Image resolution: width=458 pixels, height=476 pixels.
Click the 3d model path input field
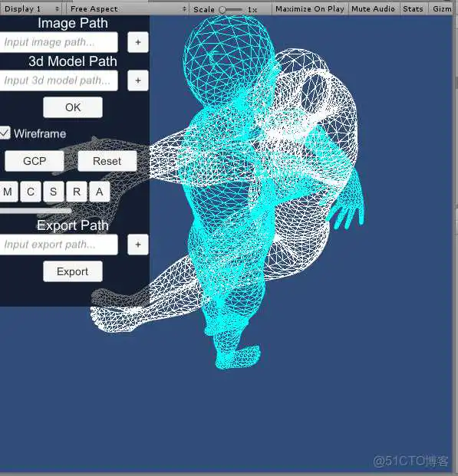(x=58, y=80)
